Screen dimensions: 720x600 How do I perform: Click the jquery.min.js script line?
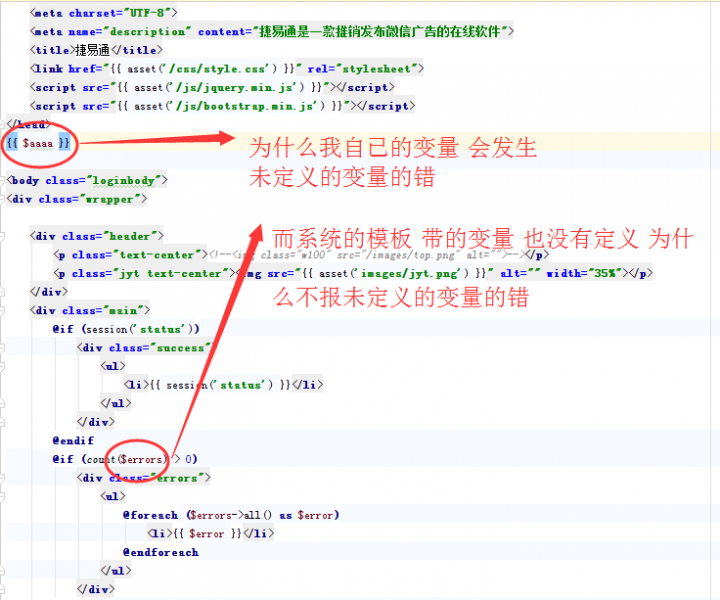212,87
